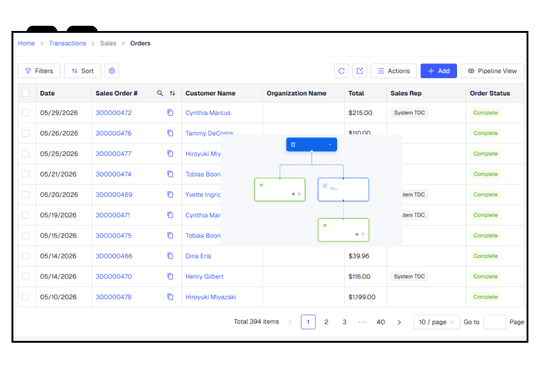Screen dimensions: 540x384
Task: Copy order number 300000477 icon
Action: (170, 154)
